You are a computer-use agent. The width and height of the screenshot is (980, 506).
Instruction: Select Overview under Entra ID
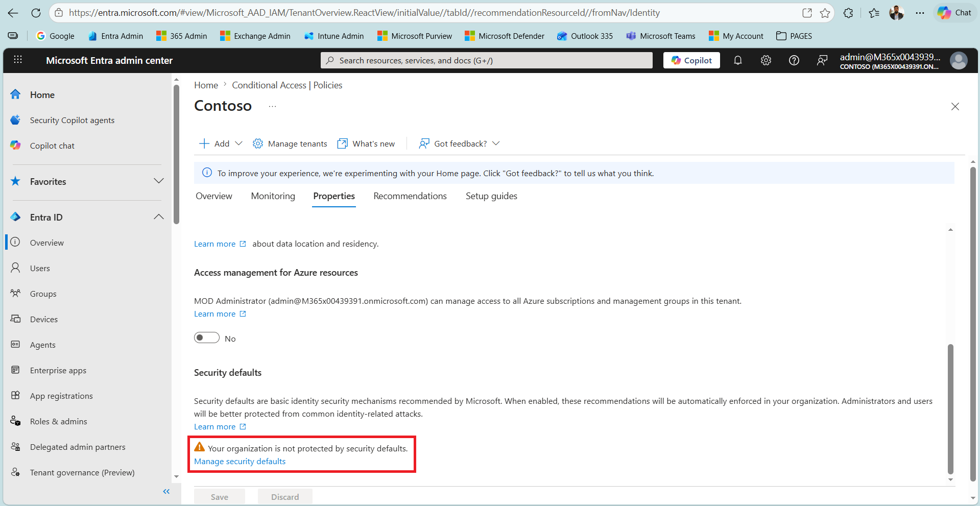tap(47, 243)
